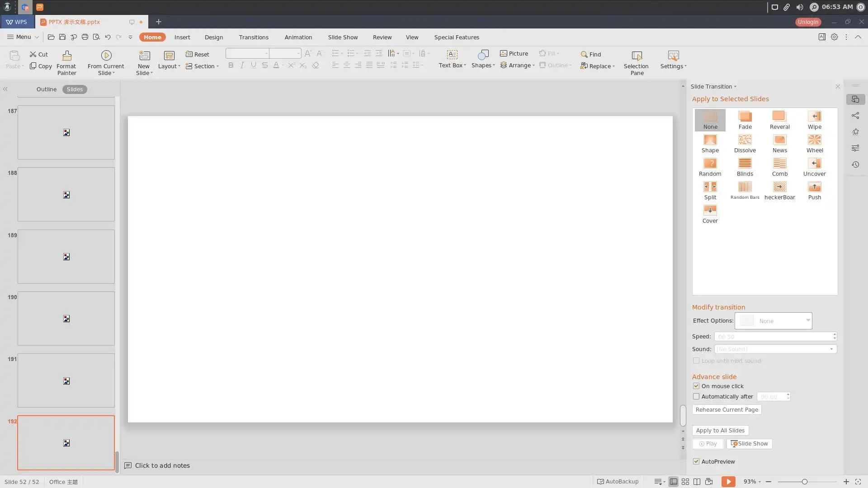Click the Format Painter tool
This screenshot has width=868, height=488.
point(66,62)
